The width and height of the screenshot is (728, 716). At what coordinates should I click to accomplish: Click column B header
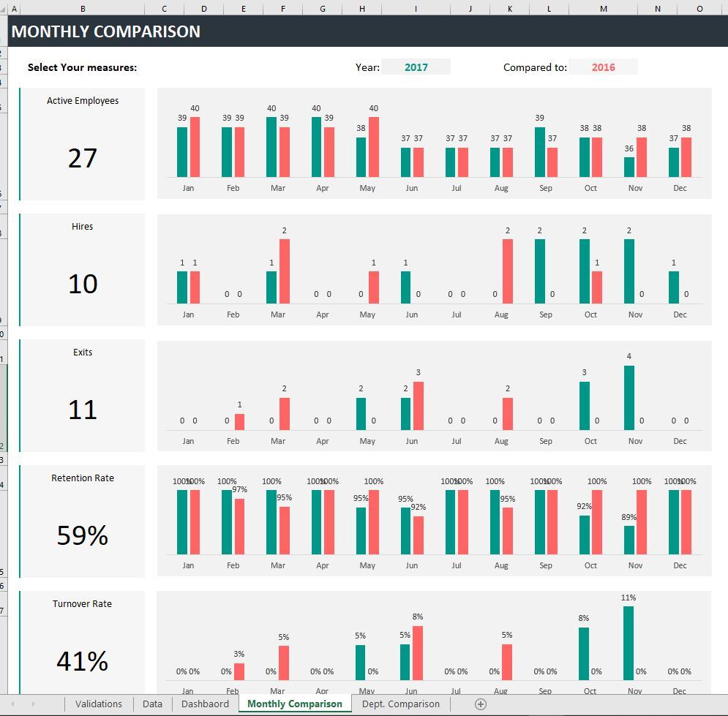click(83, 8)
